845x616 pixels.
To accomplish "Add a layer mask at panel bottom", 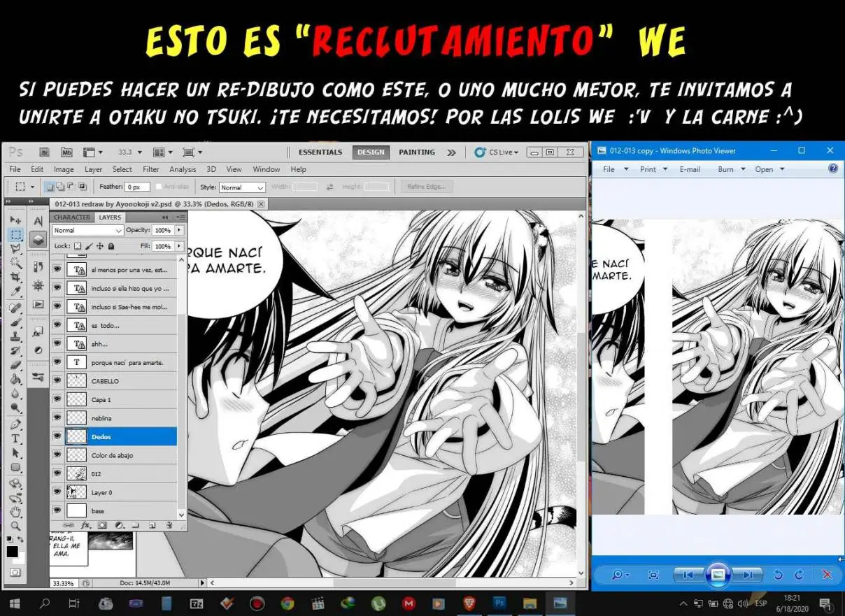I will click(x=102, y=524).
